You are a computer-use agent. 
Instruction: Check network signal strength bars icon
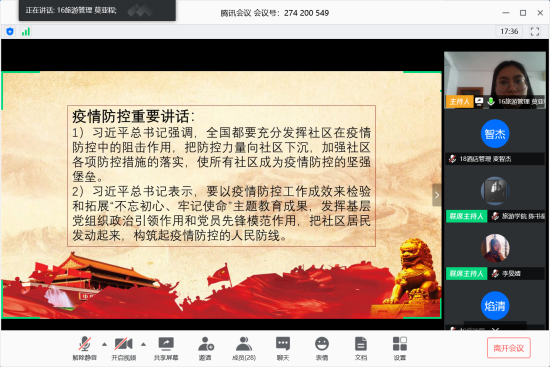[26, 32]
